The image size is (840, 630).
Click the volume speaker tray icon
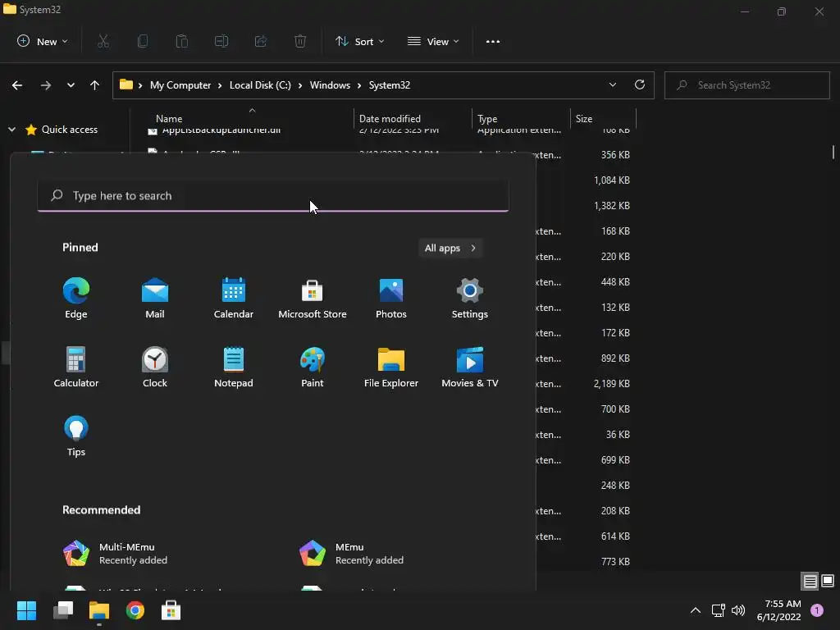[738, 610]
